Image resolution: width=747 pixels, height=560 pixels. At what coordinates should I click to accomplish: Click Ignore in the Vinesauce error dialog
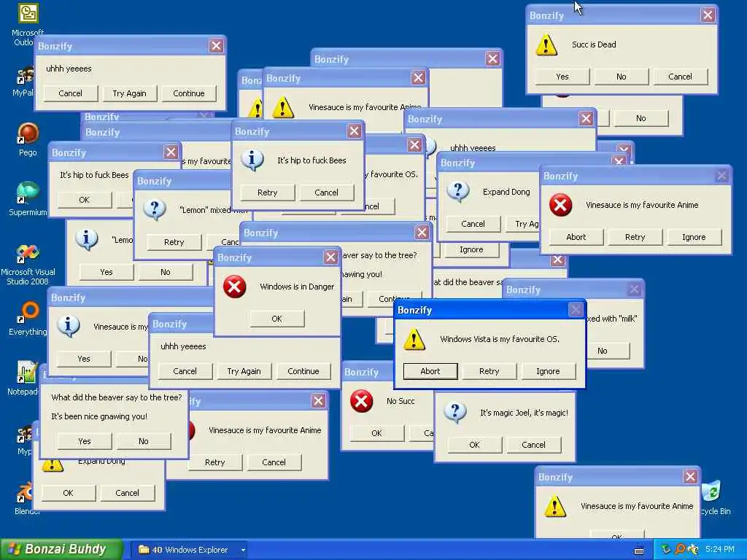coord(694,237)
